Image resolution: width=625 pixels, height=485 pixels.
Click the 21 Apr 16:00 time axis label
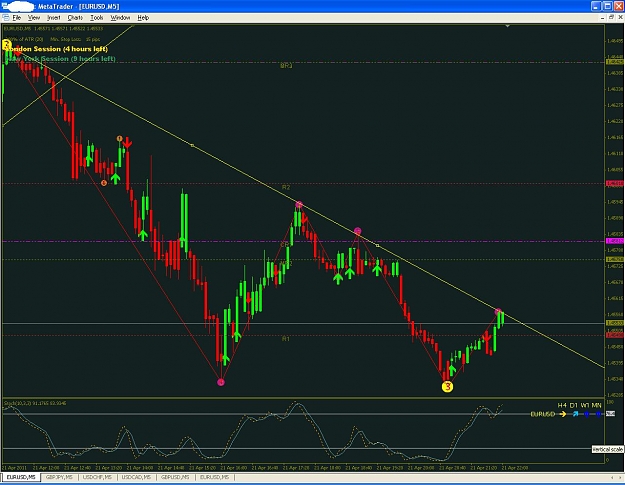(x=234, y=467)
